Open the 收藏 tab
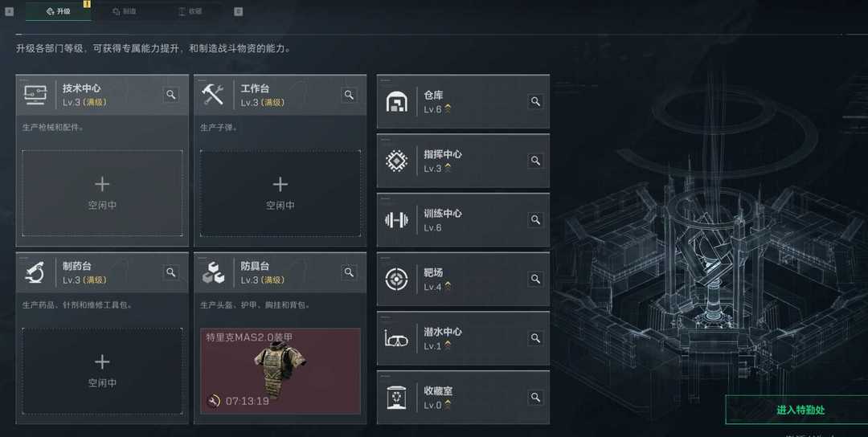 [190, 11]
